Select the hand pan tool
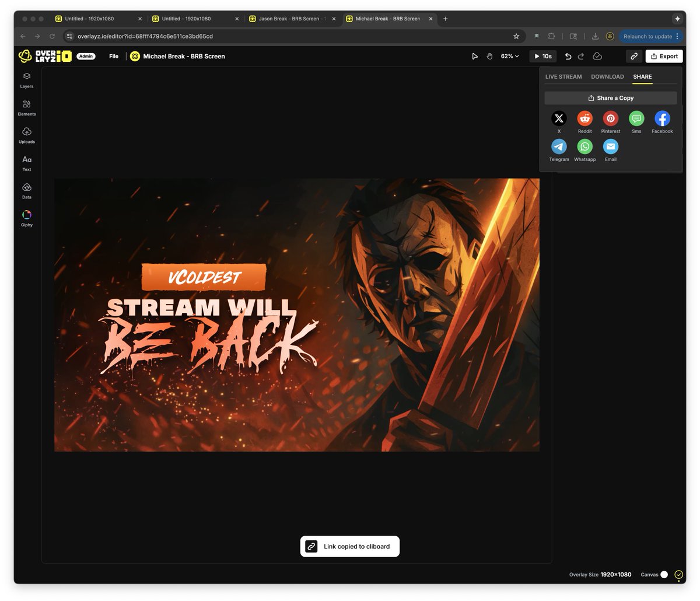Image resolution: width=700 pixels, height=601 pixels. (489, 56)
